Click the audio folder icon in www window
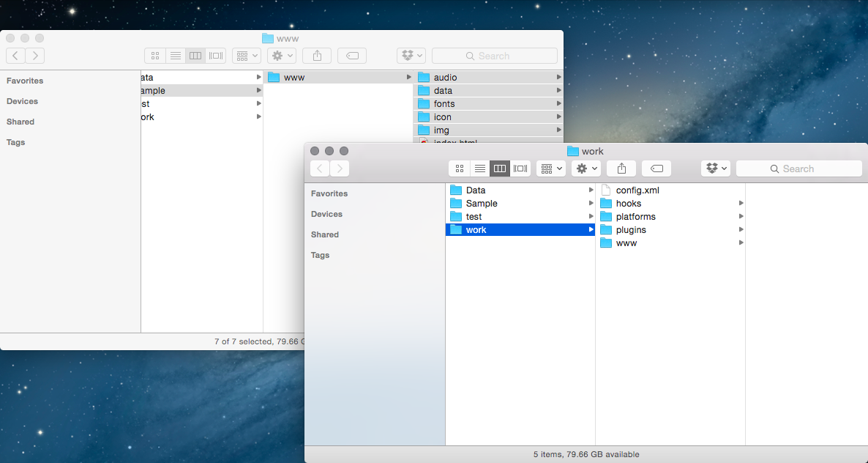This screenshot has height=463, width=868. tap(424, 78)
